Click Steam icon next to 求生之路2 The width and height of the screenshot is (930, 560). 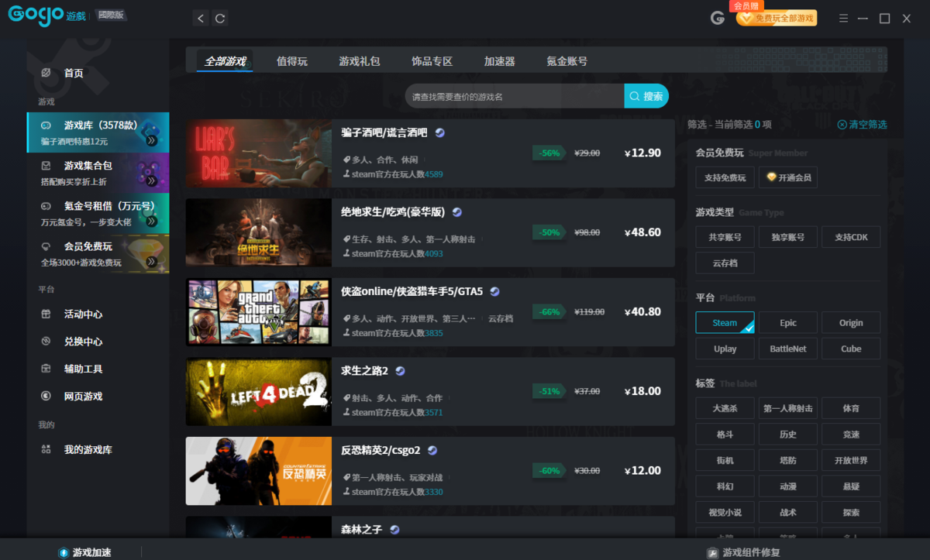tap(400, 371)
